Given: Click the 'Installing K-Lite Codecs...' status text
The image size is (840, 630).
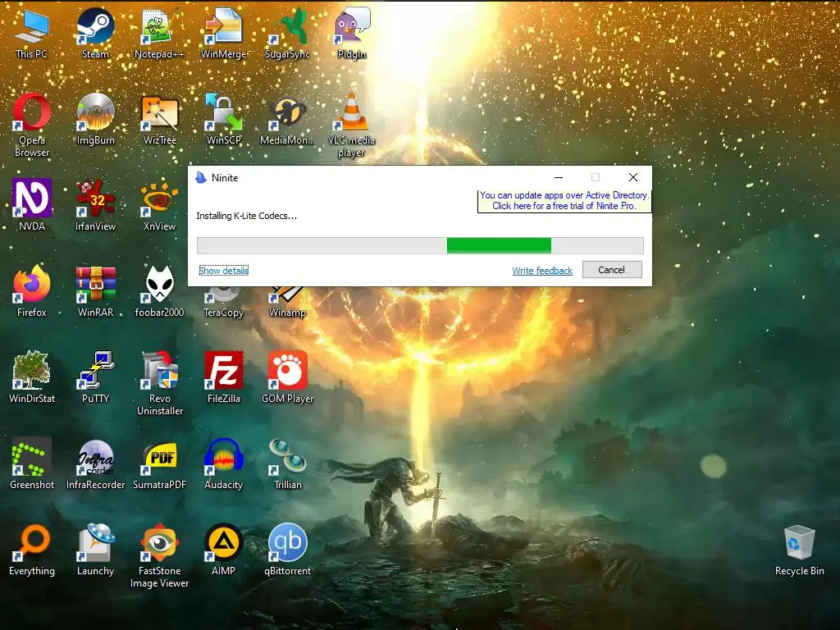Looking at the screenshot, I should 246,216.
